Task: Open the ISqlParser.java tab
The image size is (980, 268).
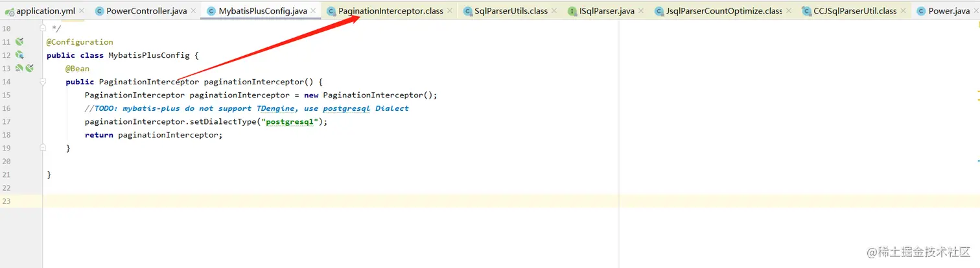Action: (x=607, y=11)
